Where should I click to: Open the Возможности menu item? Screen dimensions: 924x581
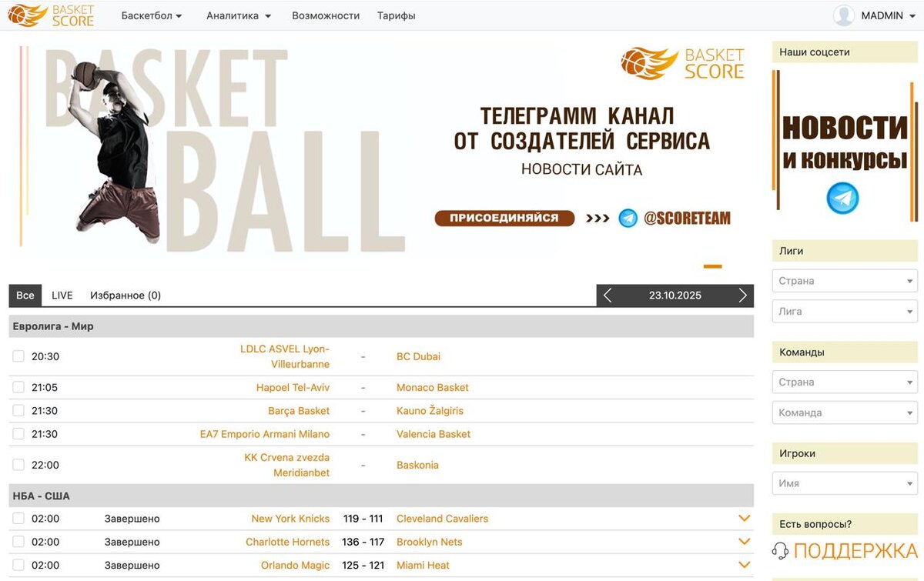click(x=326, y=15)
